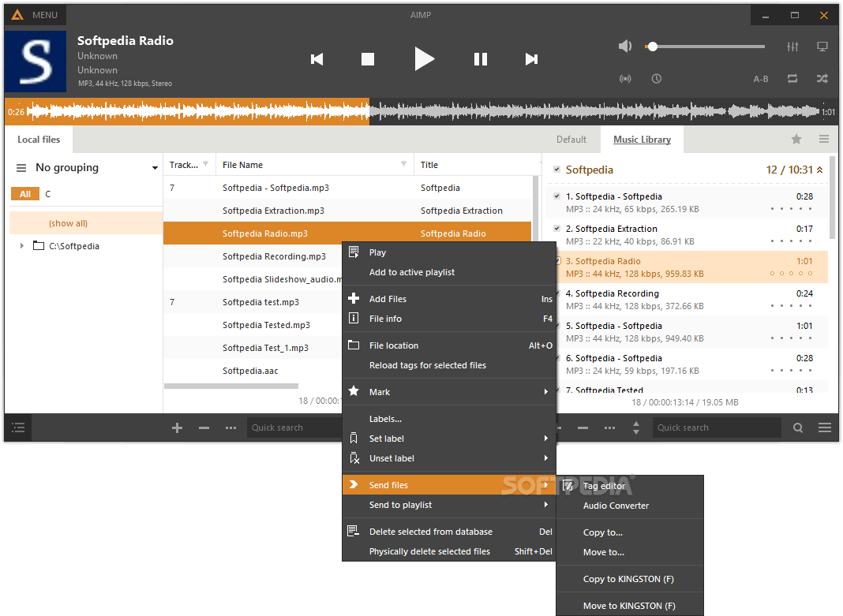
Task: Toggle repeat playback mode
Action: [x=792, y=79]
